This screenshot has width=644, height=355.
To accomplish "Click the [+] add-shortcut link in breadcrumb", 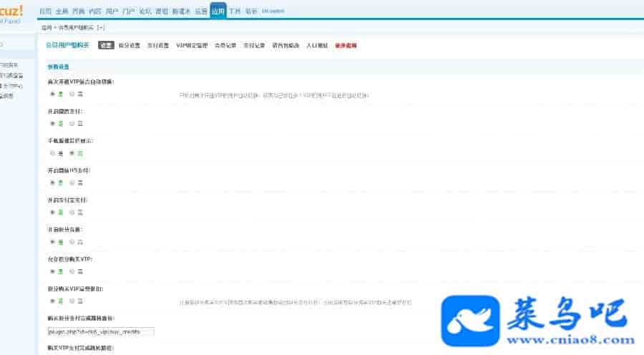I will (x=101, y=27).
